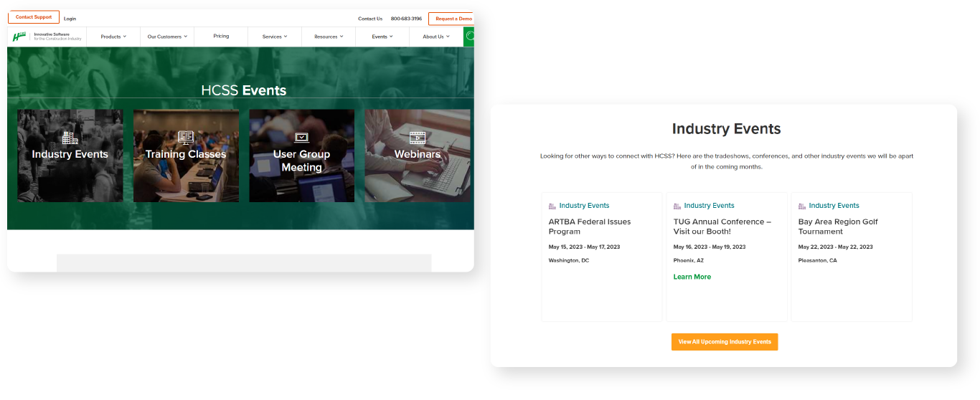This screenshot has height=400, width=980.
Task: Click the Washington, DC location text
Action: 569,260
